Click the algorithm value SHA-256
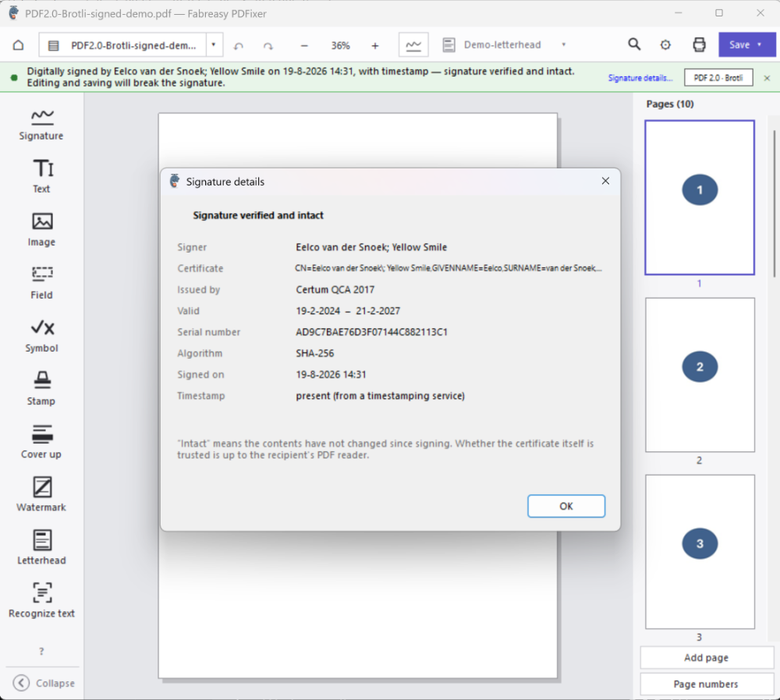 [315, 353]
